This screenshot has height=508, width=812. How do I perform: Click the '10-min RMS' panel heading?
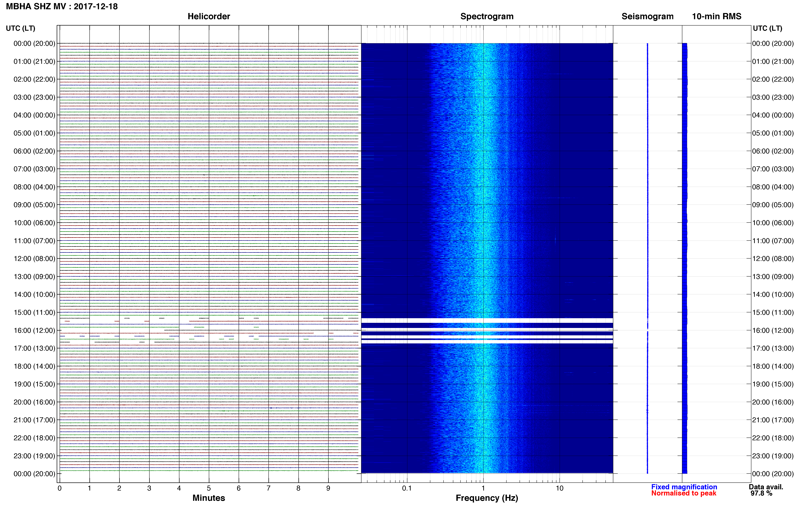[x=717, y=16]
